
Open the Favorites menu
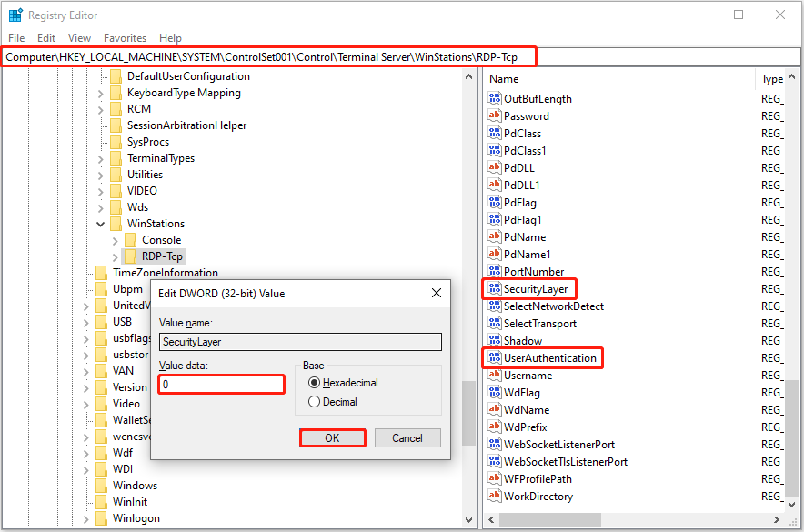(x=125, y=38)
